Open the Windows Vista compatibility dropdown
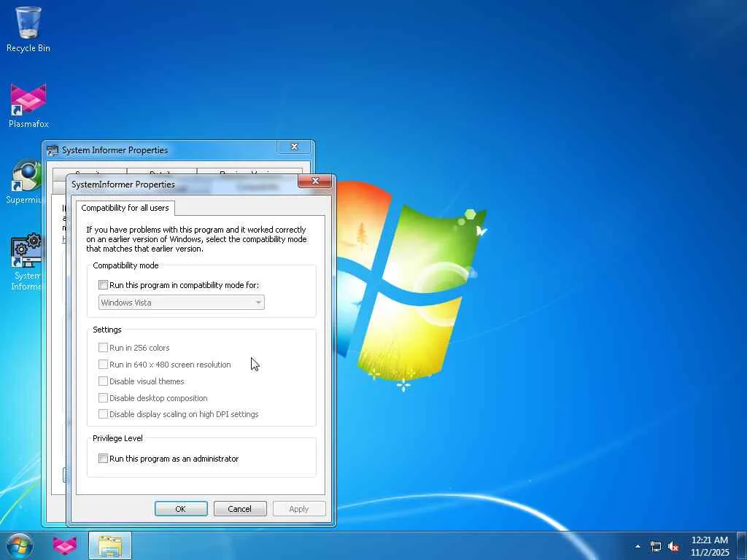This screenshot has width=747, height=560. click(x=181, y=303)
